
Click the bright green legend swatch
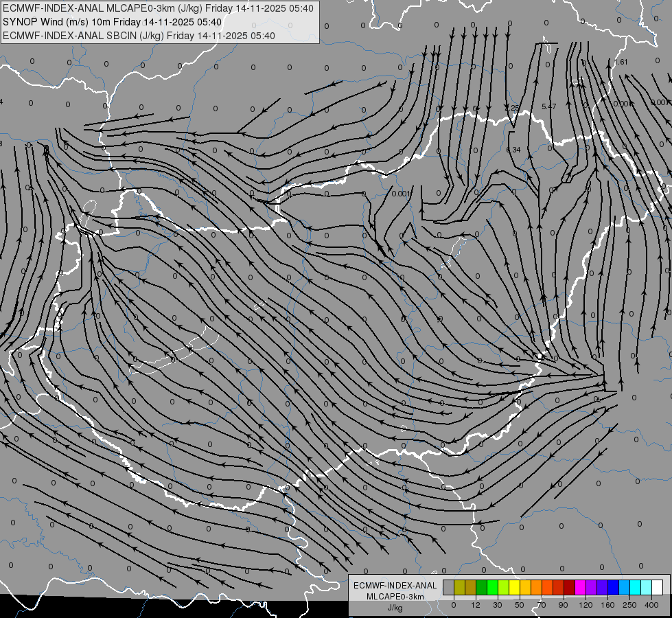click(492, 587)
